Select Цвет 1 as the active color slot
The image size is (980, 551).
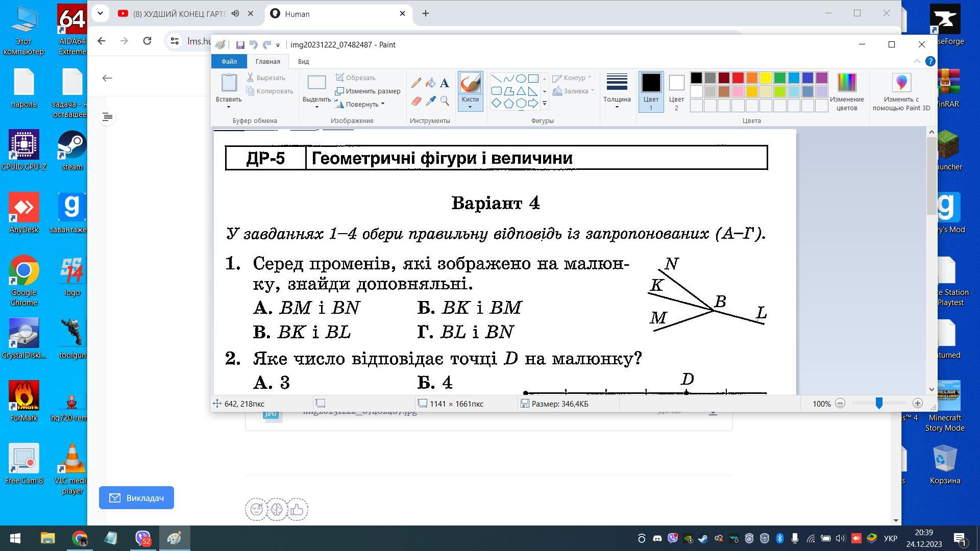651,92
